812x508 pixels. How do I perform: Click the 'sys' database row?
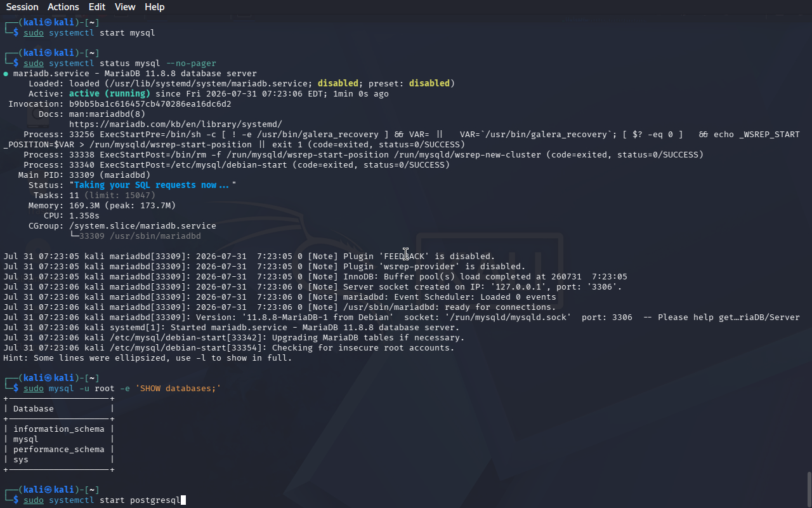click(x=21, y=459)
